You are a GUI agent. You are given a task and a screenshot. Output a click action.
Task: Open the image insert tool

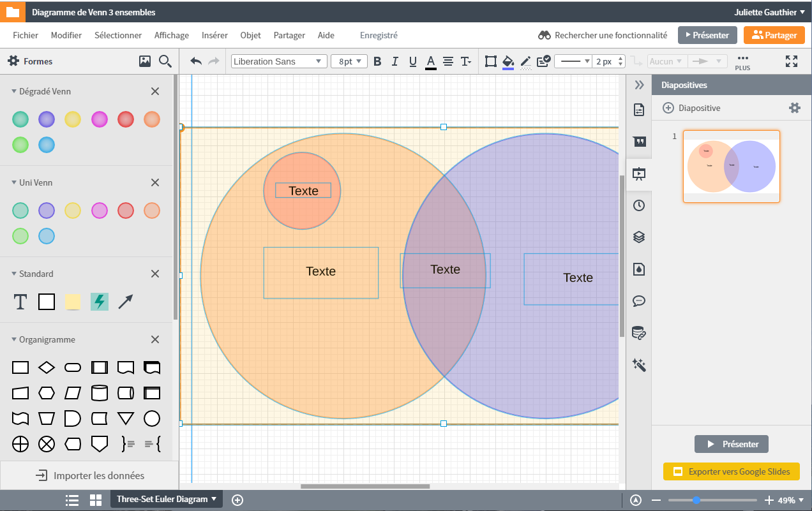coord(144,61)
